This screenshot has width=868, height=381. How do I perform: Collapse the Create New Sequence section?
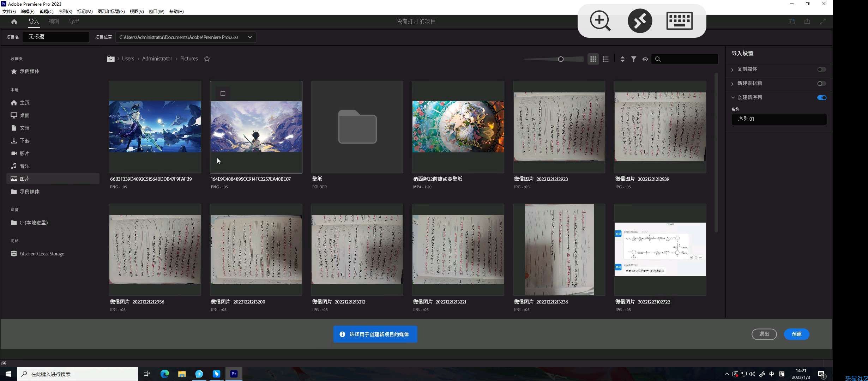click(x=733, y=98)
